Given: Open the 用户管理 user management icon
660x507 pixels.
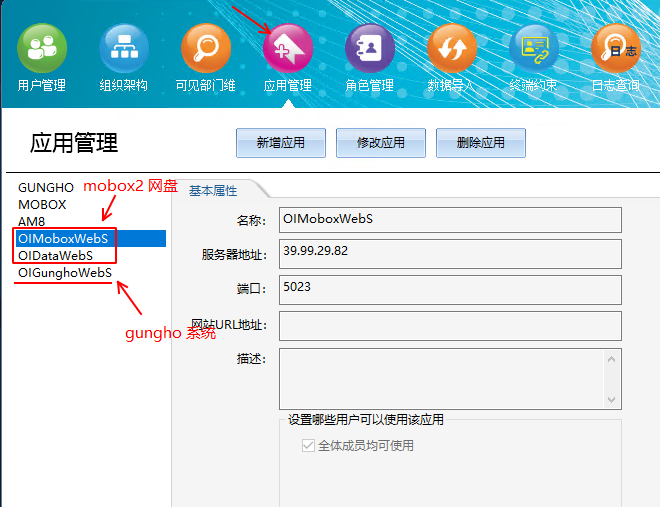Looking at the screenshot, I should click(42, 48).
